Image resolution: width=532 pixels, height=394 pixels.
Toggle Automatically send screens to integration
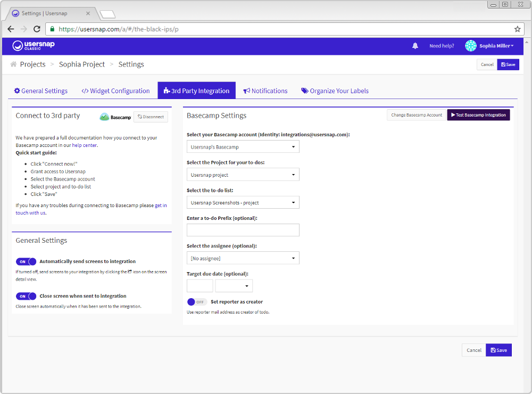pos(26,261)
